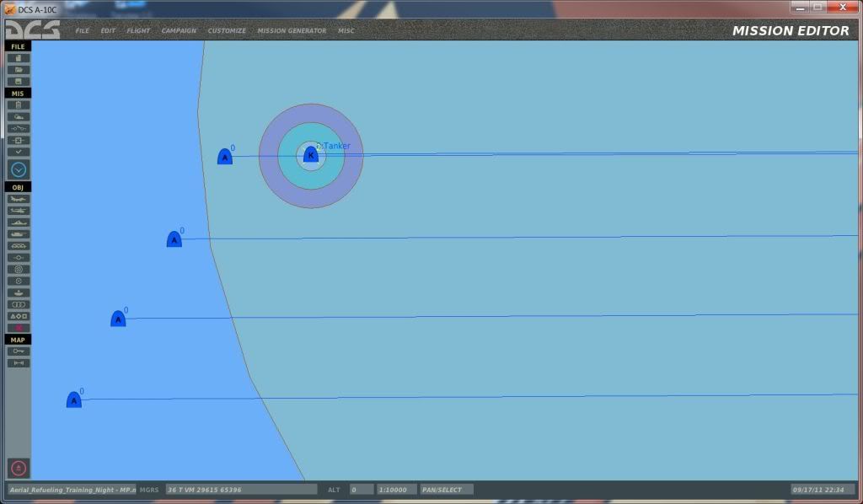Click the PAN/SELECT mode indicator

click(x=447, y=490)
